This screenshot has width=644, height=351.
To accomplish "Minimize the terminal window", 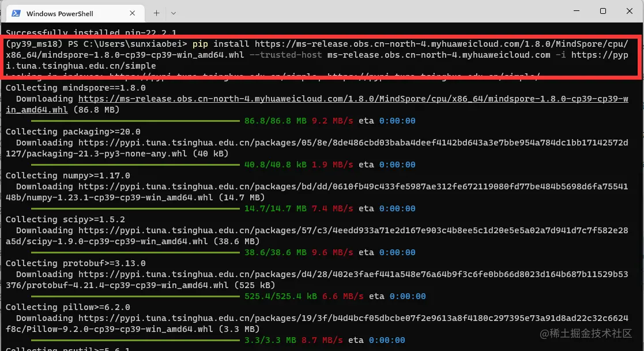I will (577, 11).
